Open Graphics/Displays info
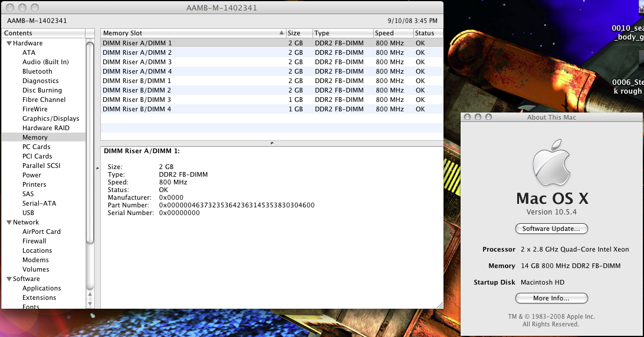The image size is (644, 337). (51, 118)
